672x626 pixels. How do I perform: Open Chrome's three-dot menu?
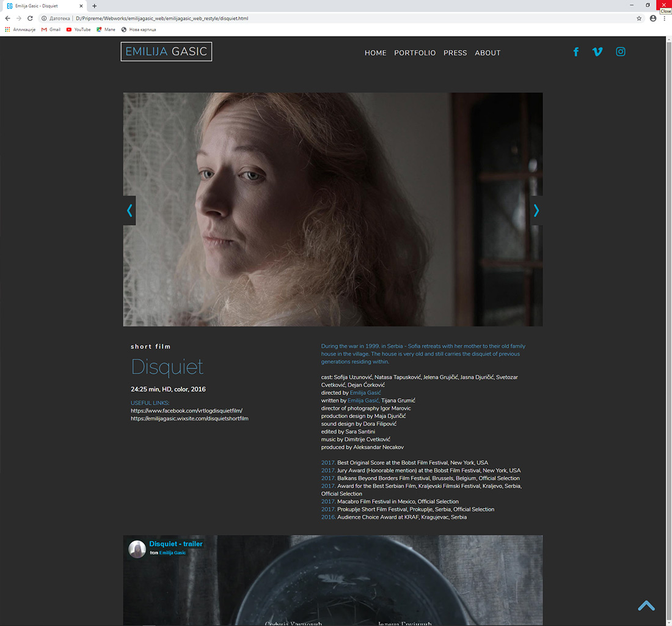tap(665, 18)
